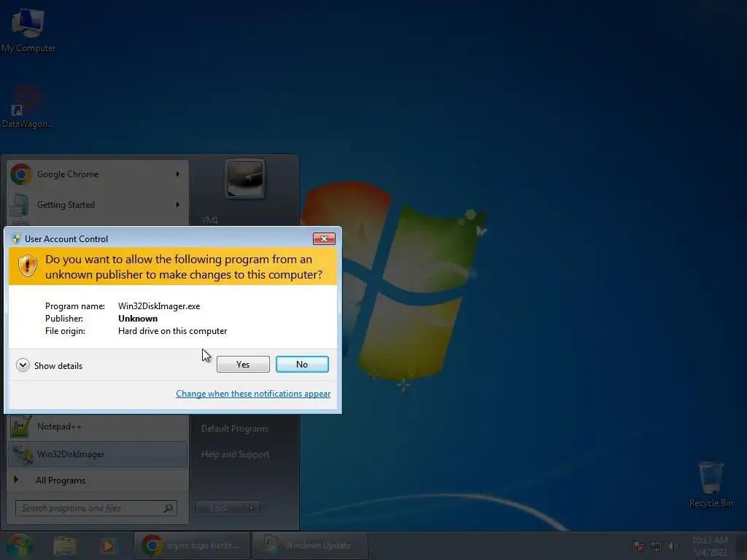Expand Getting Started submenu arrow
The height and width of the screenshot is (560, 747).
(x=178, y=205)
